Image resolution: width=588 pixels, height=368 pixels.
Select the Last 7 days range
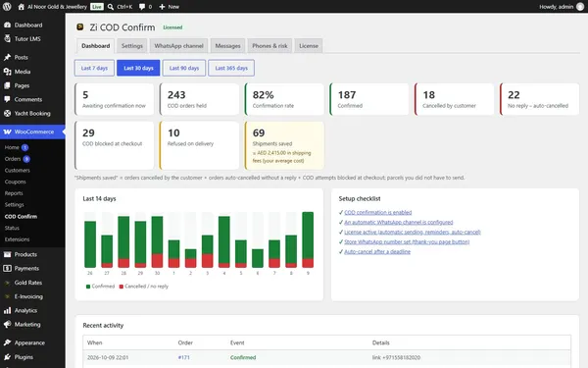[94, 68]
